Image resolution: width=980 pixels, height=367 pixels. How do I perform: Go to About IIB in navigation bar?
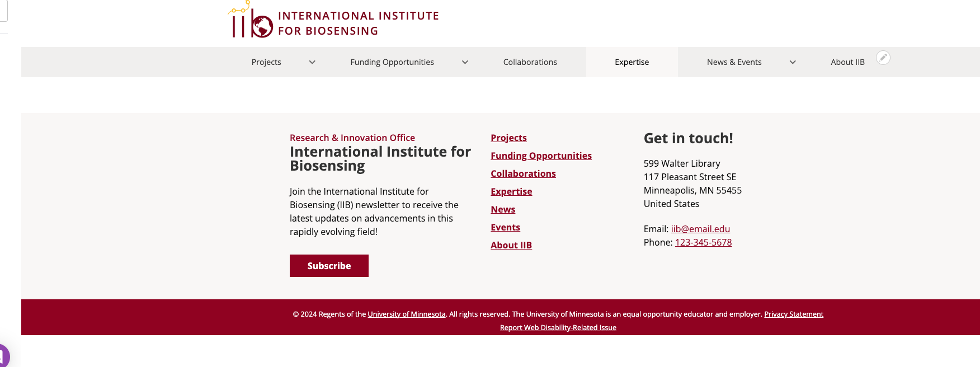[847, 62]
